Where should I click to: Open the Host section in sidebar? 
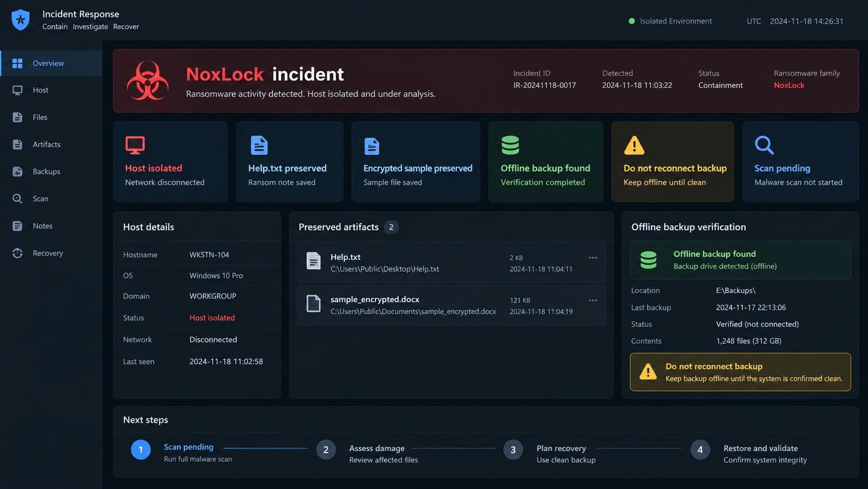tap(51, 90)
